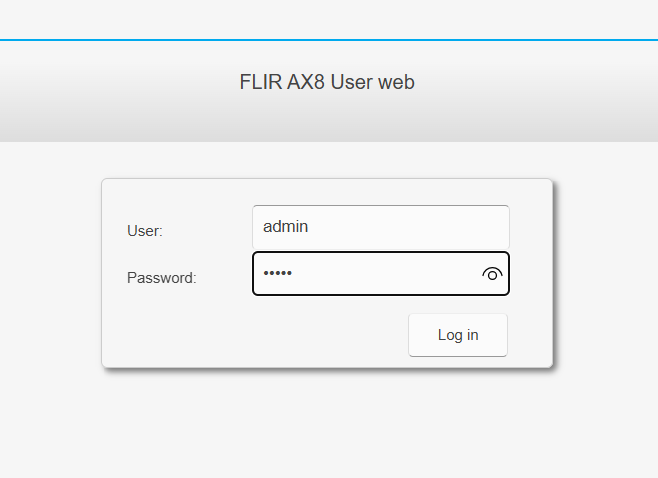Click the "Password:" field label
The height and width of the screenshot is (478, 658).
(x=162, y=278)
